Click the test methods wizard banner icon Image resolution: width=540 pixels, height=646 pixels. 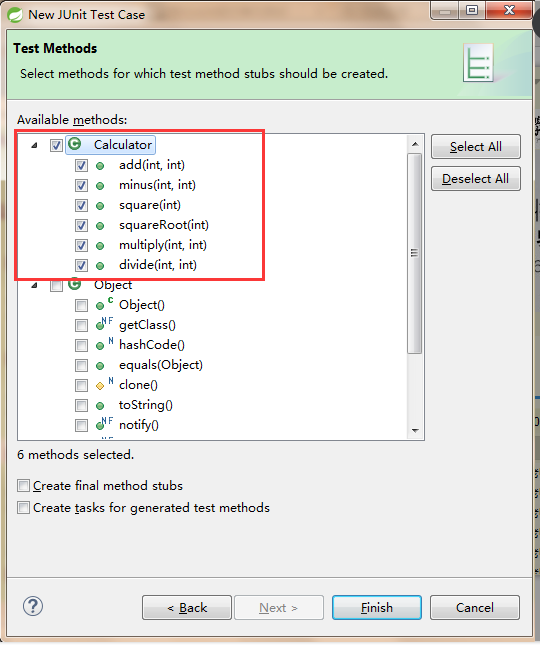point(478,63)
